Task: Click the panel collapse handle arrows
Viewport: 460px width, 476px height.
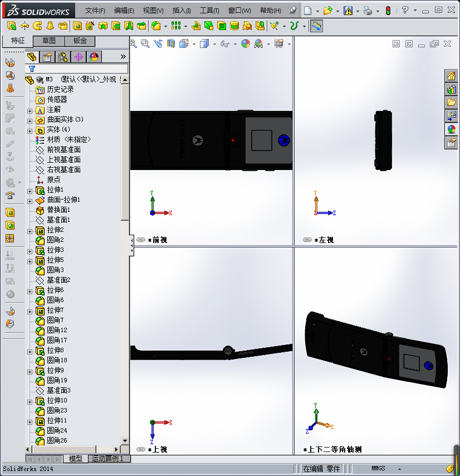Action: [x=131, y=245]
